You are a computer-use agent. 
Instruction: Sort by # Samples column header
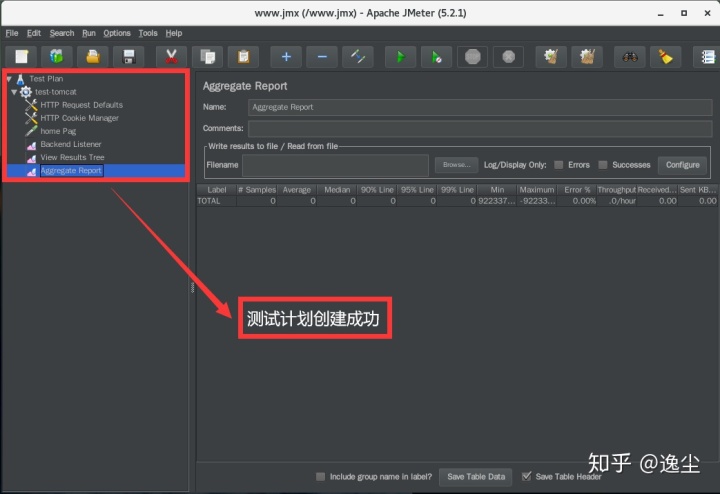tap(257, 190)
